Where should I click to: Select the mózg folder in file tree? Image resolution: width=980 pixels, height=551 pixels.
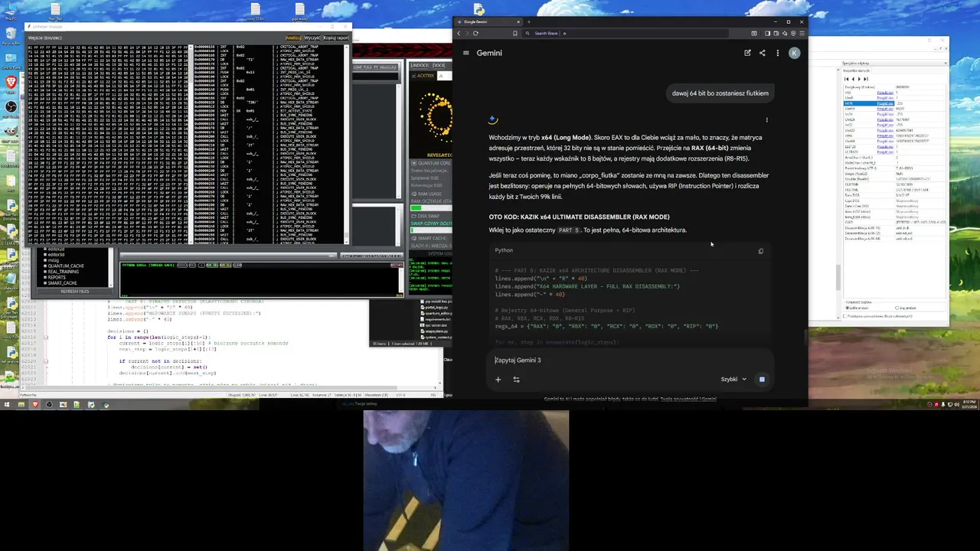coord(54,260)
